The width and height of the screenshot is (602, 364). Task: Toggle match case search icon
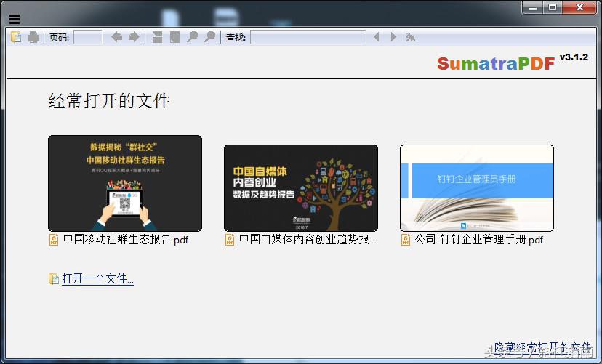pos(410,37)
